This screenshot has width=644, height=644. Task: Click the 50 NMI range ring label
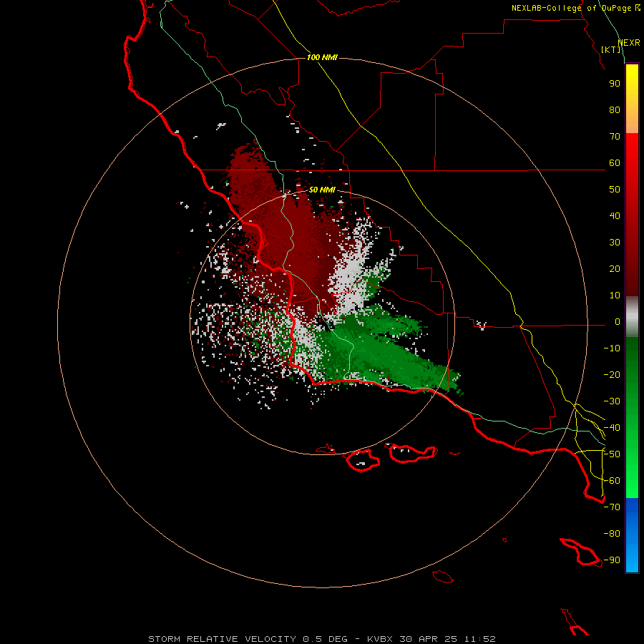[x=322, y=190]
